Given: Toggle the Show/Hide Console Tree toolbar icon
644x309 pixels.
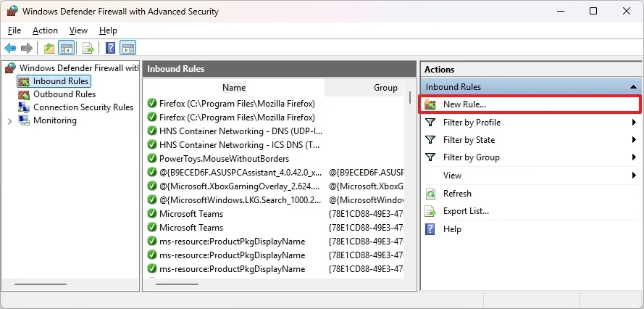Looking at the screenshot, I should point(66,48).
